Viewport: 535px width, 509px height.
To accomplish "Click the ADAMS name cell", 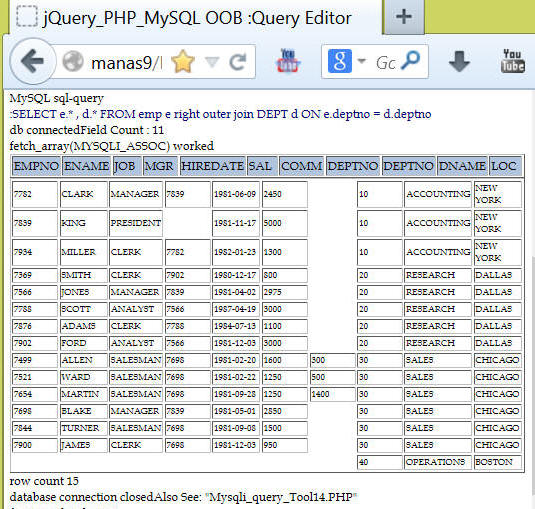I will [x=84, y=326].
